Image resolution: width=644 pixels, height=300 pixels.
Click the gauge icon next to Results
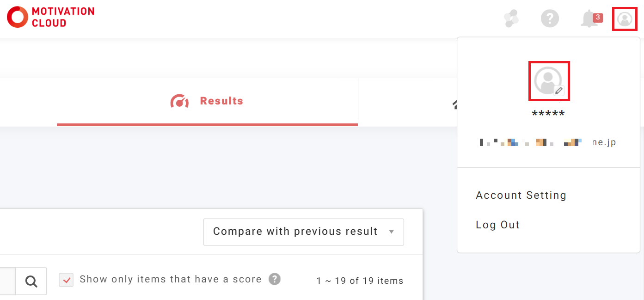tap(179, 101)
